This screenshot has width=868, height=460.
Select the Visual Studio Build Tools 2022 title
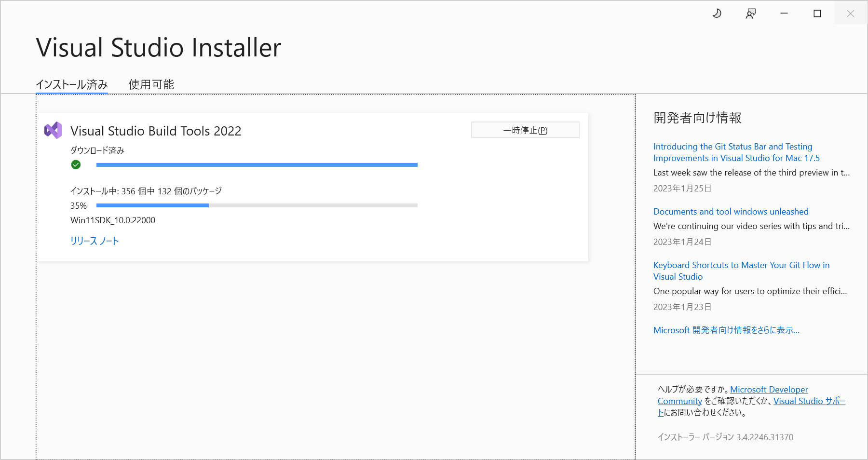156,131
